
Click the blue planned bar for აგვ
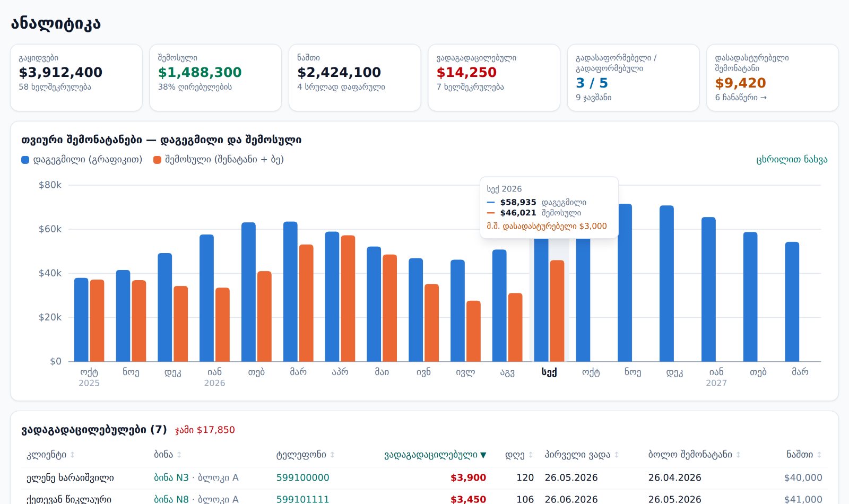tap(499, 306)
